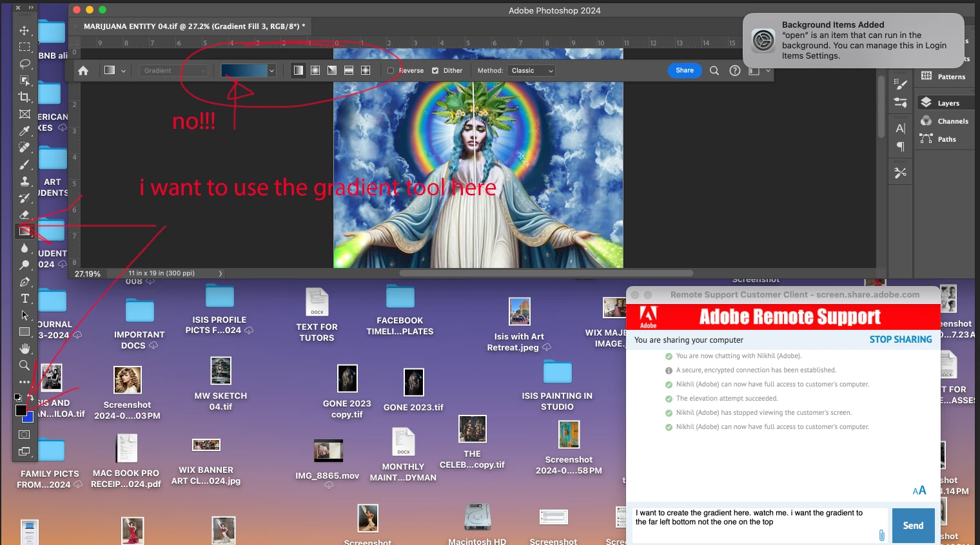Click Send in the Remote Support chat

click(x=913, y=526)
